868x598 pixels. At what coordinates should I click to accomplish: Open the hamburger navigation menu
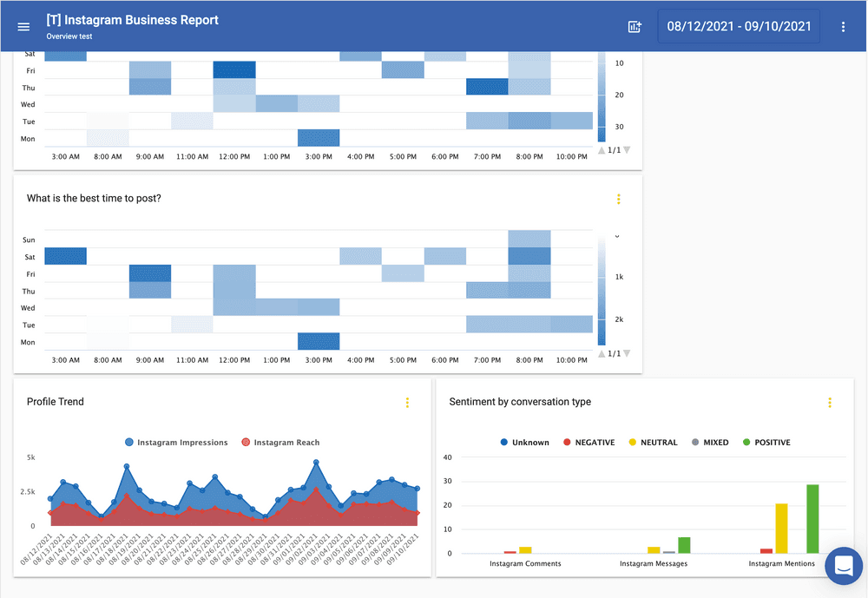coord(23,27)
